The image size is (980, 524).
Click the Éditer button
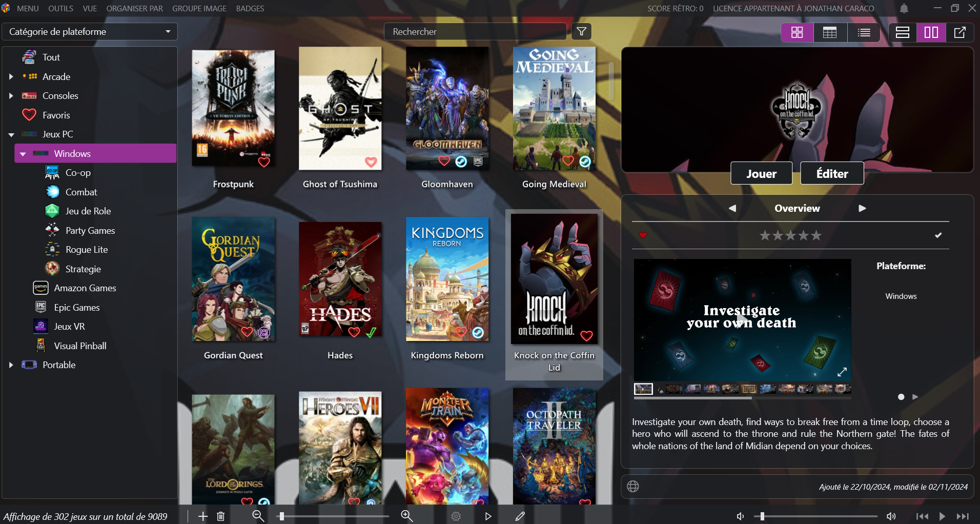click(x=832, y=173)
